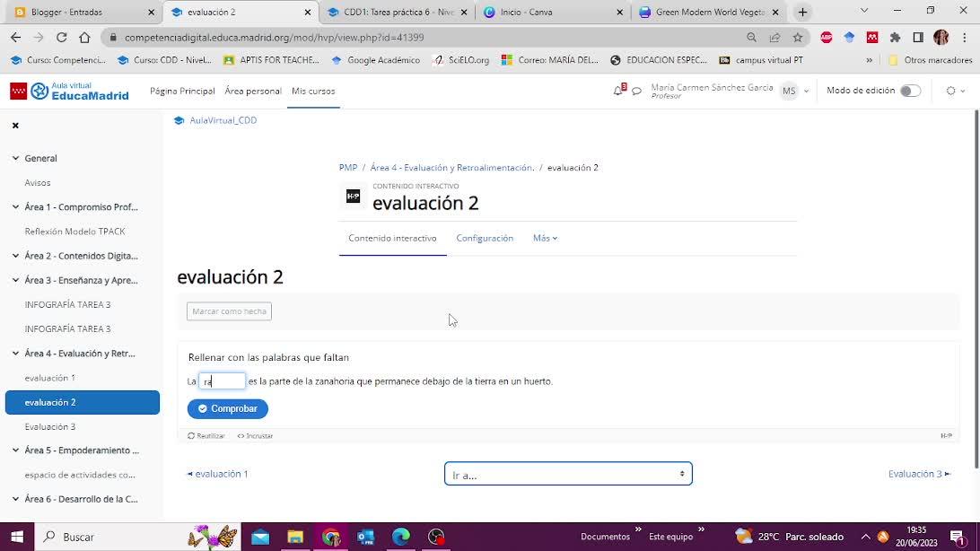Click the H5P content type icon
The image size is (980, 551).
pyautogui.click(x=353, y=197)
